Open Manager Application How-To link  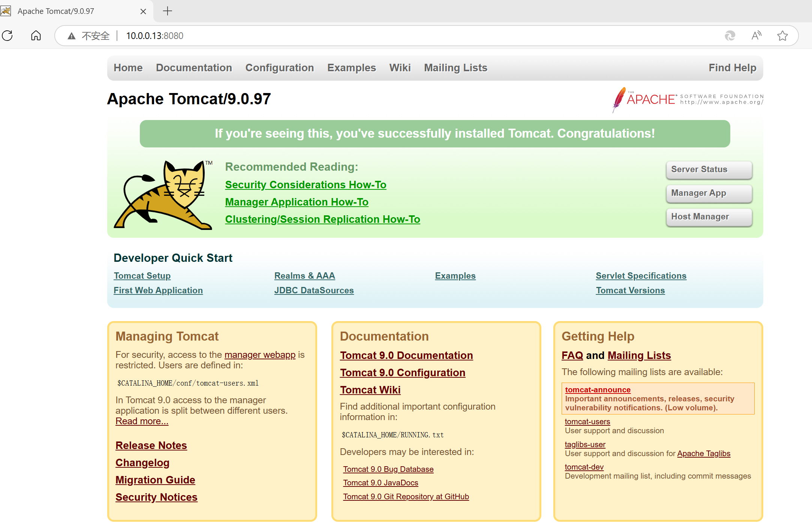tap(297, 202)
